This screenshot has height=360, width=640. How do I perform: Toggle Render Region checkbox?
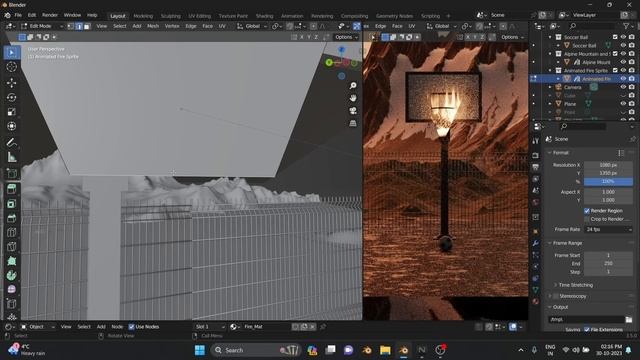pos(587,211)
